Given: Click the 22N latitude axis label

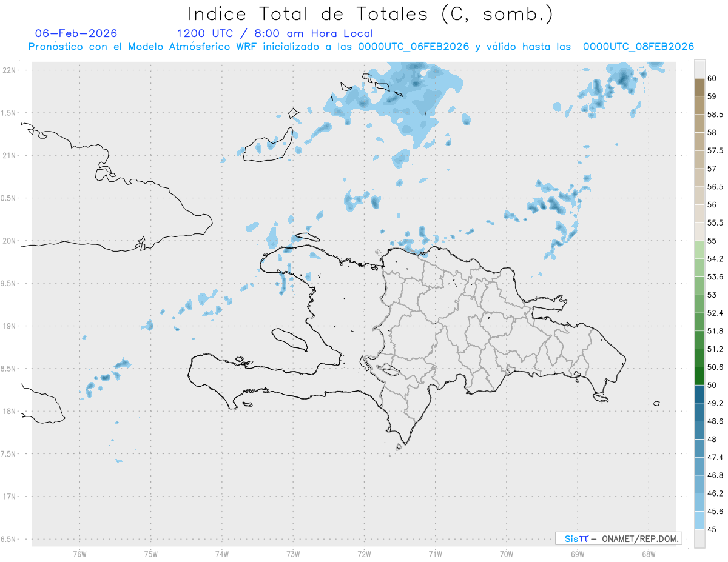Looking at the screenshot, I should point(10,70).
